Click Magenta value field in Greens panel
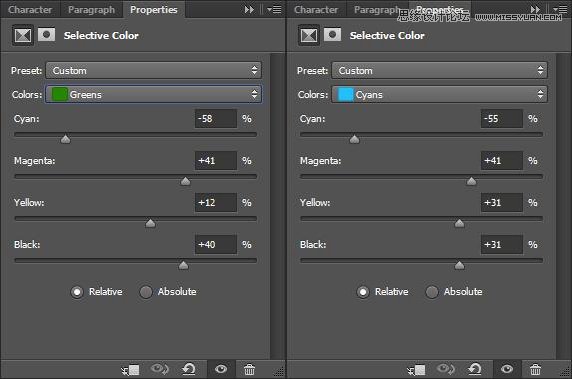 pyautogui.click(x=216, y=161)
